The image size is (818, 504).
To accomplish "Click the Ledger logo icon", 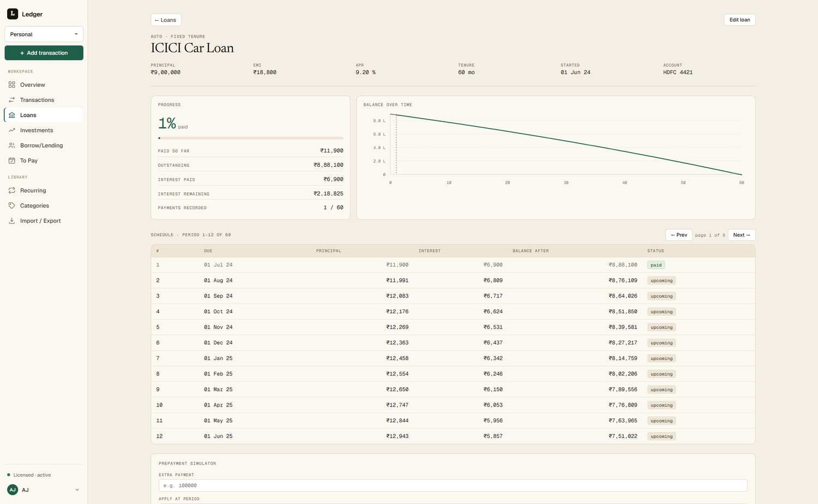I will tap(13, 14).
